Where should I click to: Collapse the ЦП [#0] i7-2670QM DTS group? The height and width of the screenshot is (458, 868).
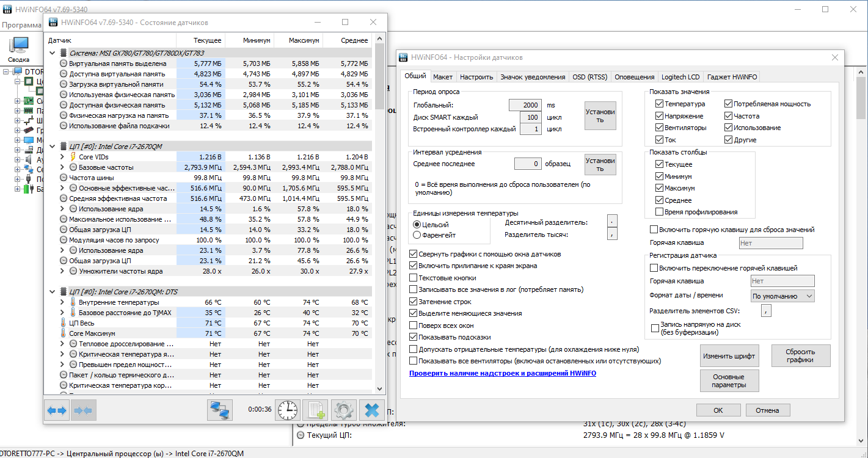pos(52,291)
